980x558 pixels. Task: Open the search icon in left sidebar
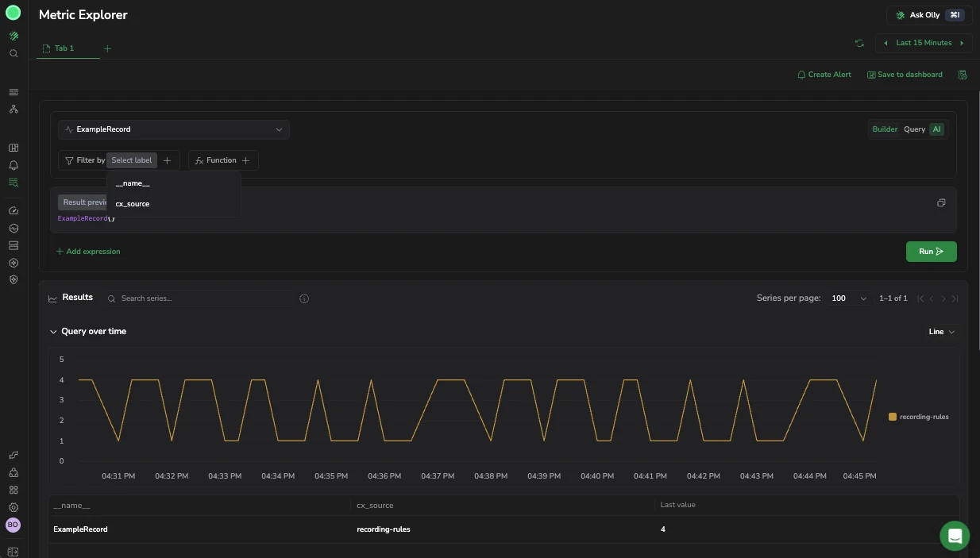coord(14,53)
